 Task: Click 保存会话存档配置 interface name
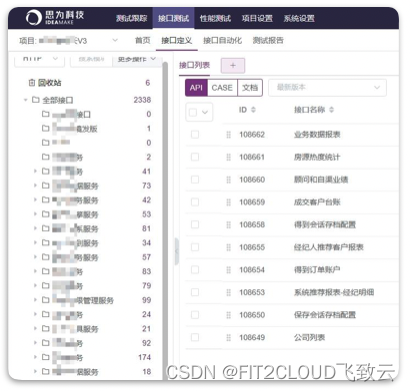[325, 315]
